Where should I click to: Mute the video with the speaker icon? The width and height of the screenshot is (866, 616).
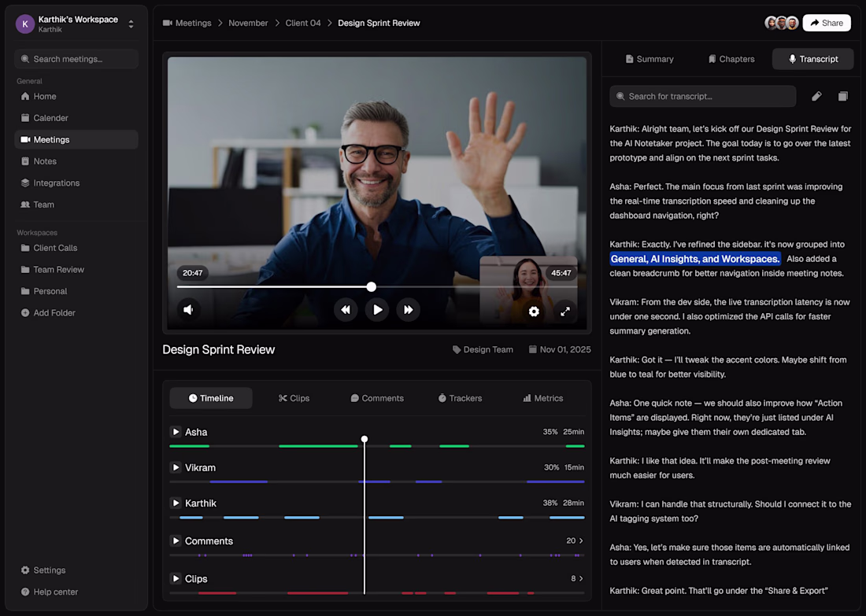pos(188,310)
